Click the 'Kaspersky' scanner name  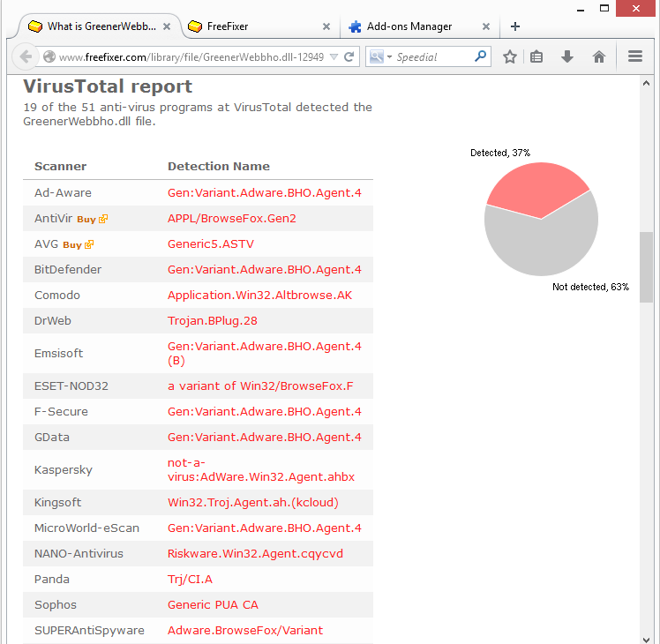64,470
